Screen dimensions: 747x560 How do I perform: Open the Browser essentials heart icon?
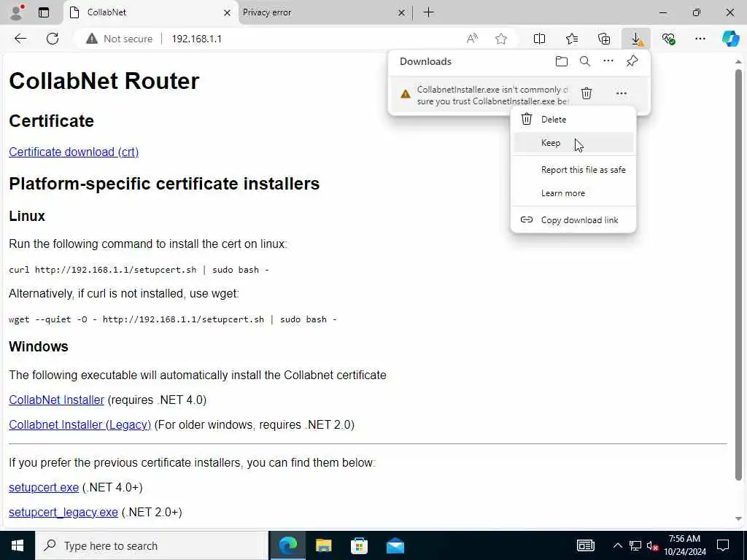coord(668,39)
